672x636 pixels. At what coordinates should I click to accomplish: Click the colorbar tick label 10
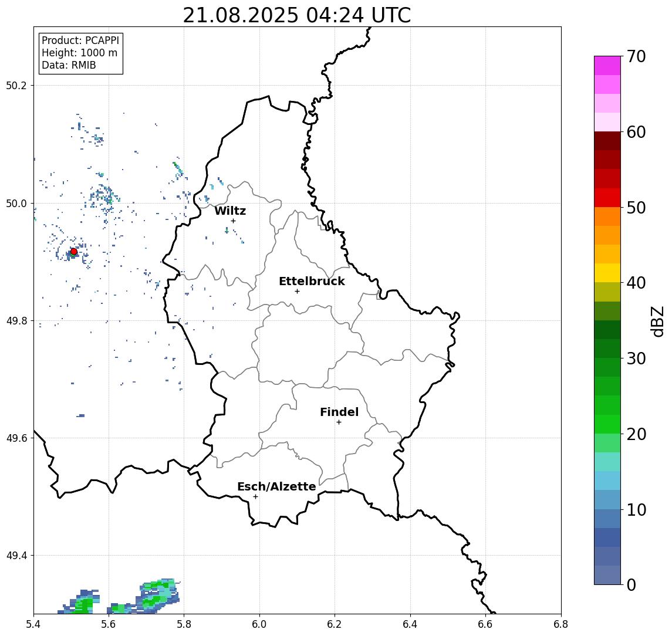(x=636, y=509)
